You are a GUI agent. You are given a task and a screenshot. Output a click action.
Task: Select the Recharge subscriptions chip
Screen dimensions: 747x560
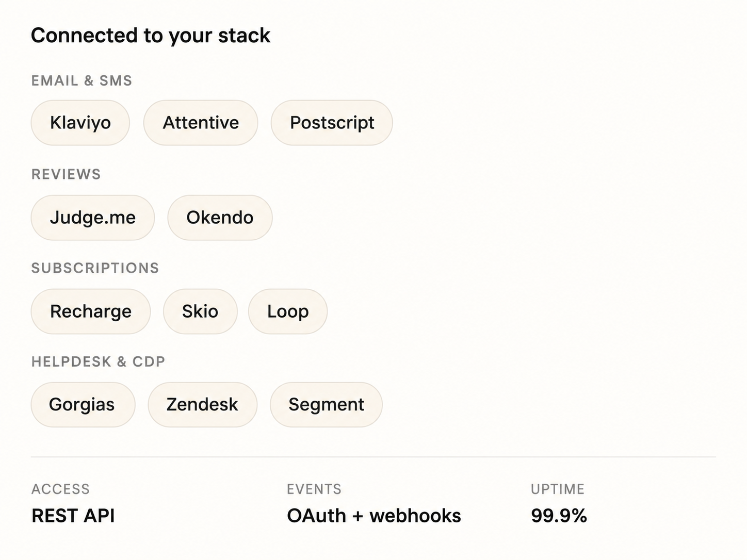[x=91, y=311]
